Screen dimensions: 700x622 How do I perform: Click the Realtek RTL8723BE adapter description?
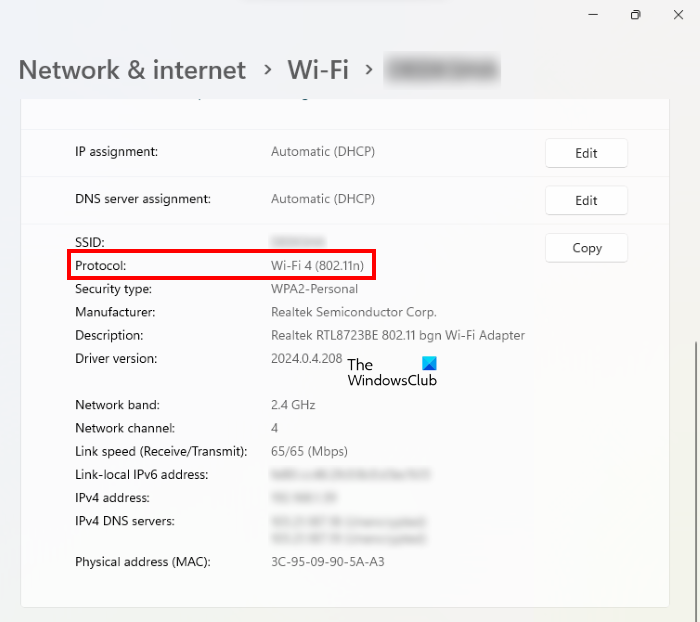pyautogui.click(x=397, y=335)
